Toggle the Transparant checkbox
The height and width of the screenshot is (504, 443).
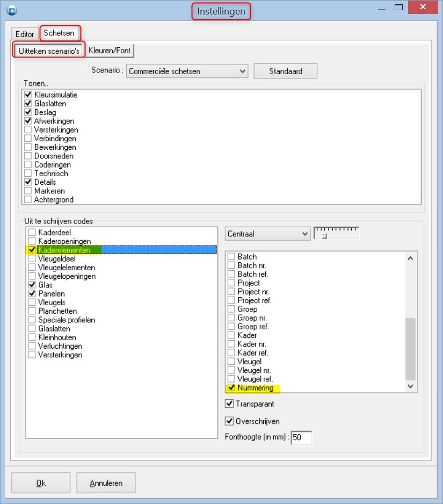click(x=229, y=404)
